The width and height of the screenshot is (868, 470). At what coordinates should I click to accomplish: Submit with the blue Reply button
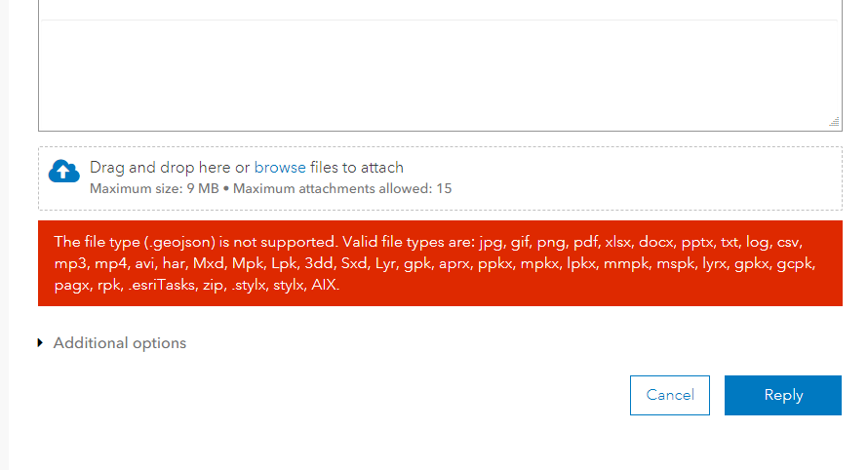tap(782, 395)
